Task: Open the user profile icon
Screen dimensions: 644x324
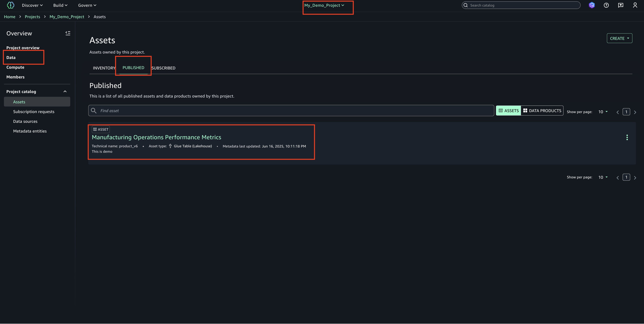Action: (635, 5)
